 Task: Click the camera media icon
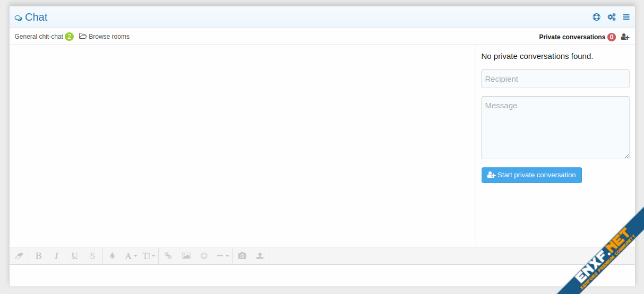tap(242, 256)
